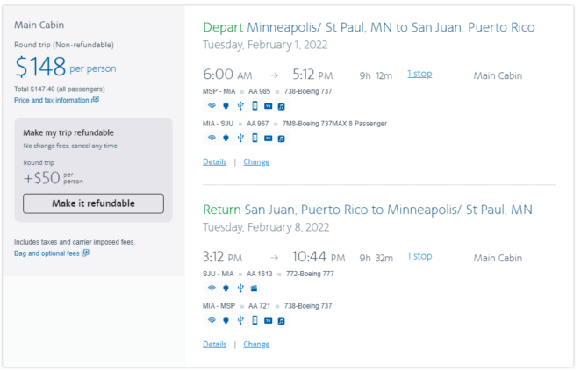This screenshot has height=371, width=588.
Task: Click seatback screen icon for AA 1613
Action: [254, 289]
